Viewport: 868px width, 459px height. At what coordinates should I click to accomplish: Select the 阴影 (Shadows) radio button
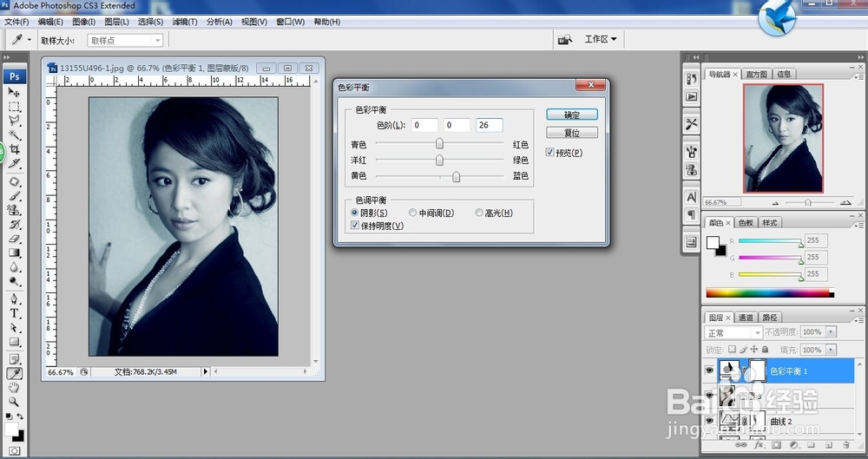[355, 213]
